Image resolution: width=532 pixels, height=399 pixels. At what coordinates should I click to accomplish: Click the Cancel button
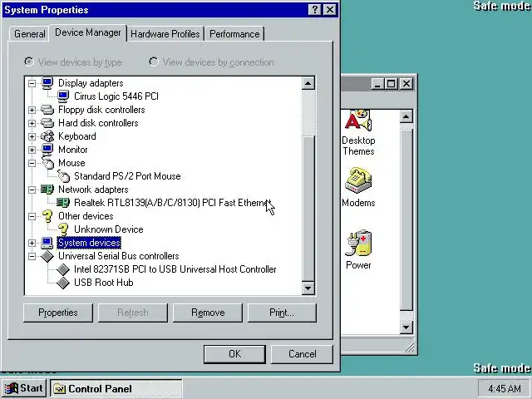point(303,354)
